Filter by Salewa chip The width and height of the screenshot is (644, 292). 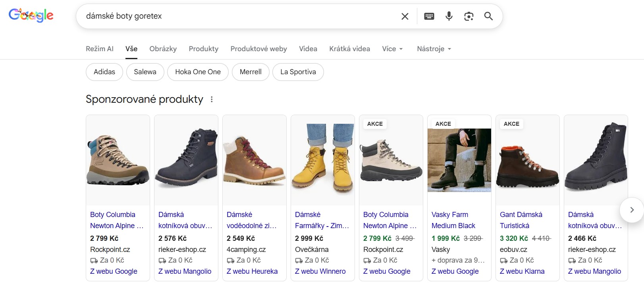pos(145,72)
